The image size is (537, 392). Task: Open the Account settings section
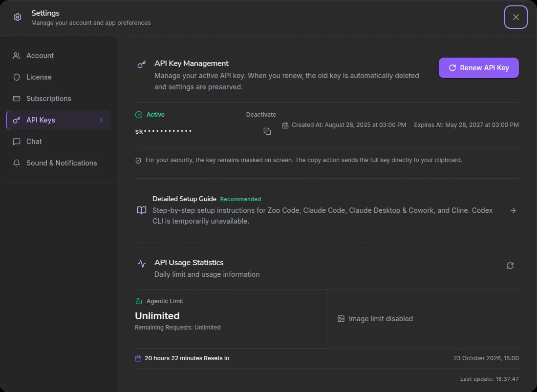click(x=58, y=56)
